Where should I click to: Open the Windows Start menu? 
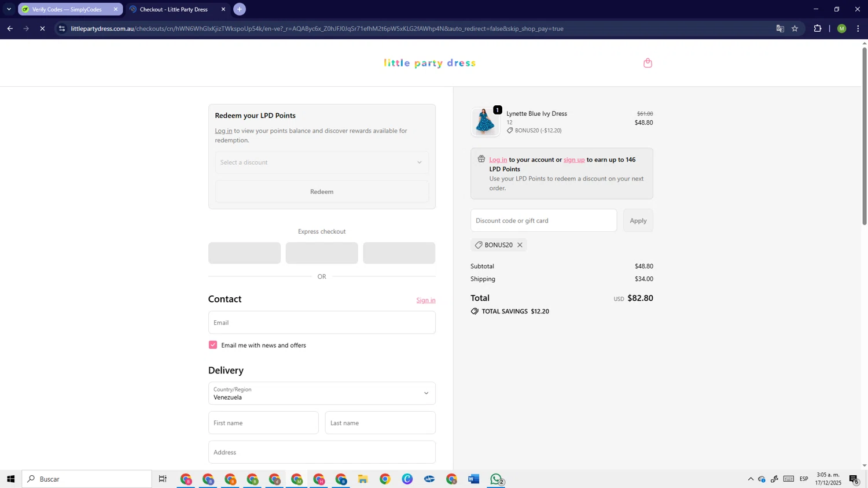coord(10,479)
